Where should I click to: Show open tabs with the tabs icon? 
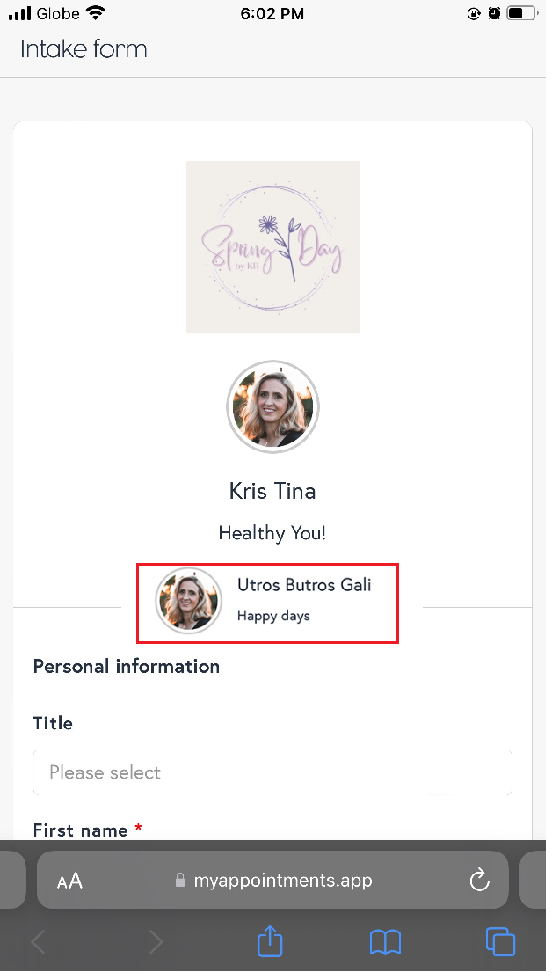coord(500,942)
